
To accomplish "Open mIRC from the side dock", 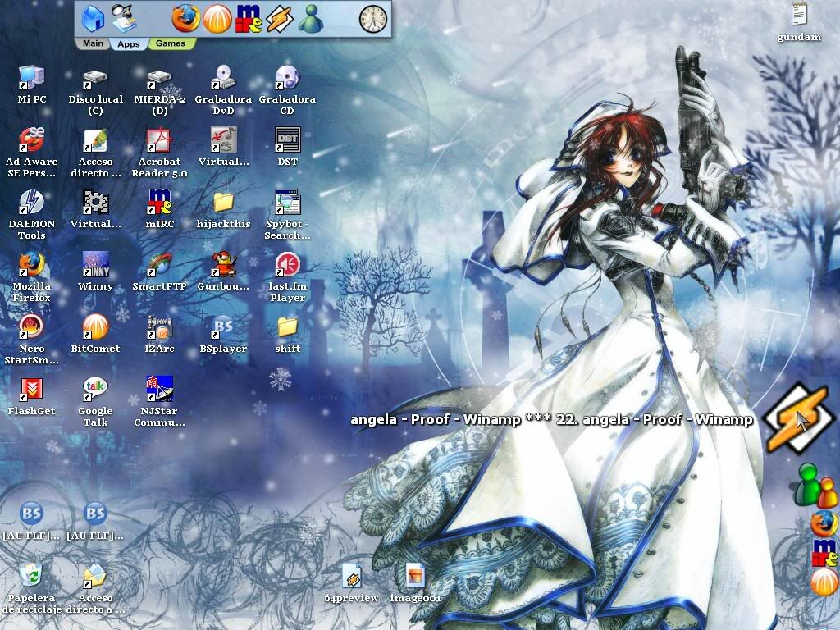I will tap(824, 552).
